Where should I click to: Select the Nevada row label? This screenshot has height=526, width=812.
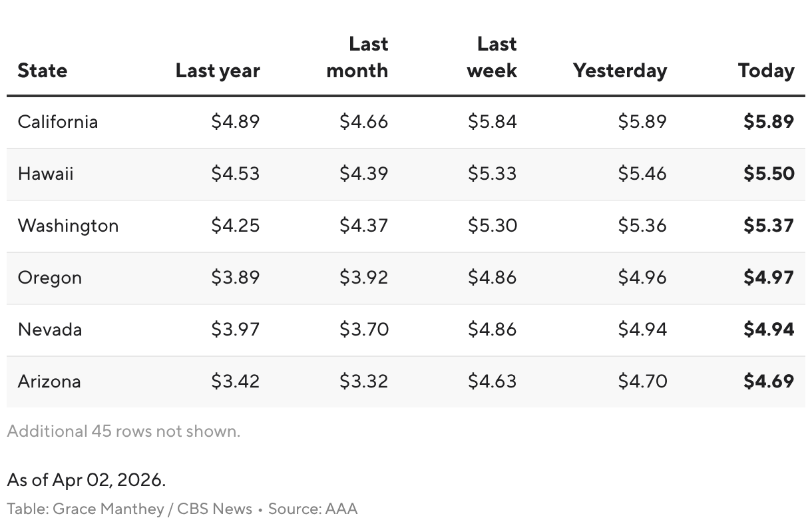[x=50, y=330]
